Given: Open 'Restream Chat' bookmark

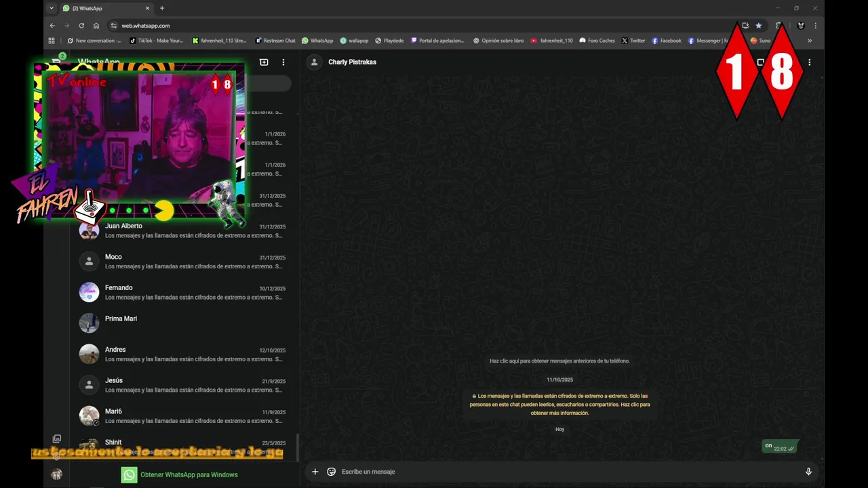Looking at the screenshot, I should coord(275,41).
